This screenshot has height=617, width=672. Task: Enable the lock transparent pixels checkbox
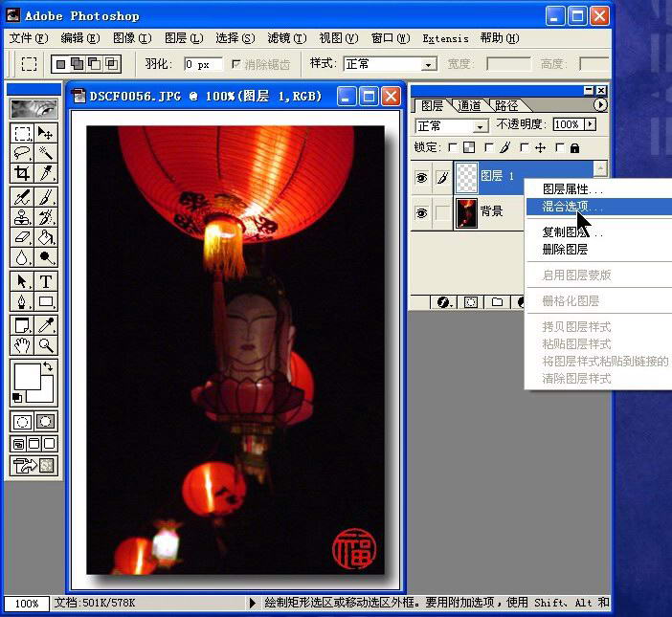(x=455, y=148)
